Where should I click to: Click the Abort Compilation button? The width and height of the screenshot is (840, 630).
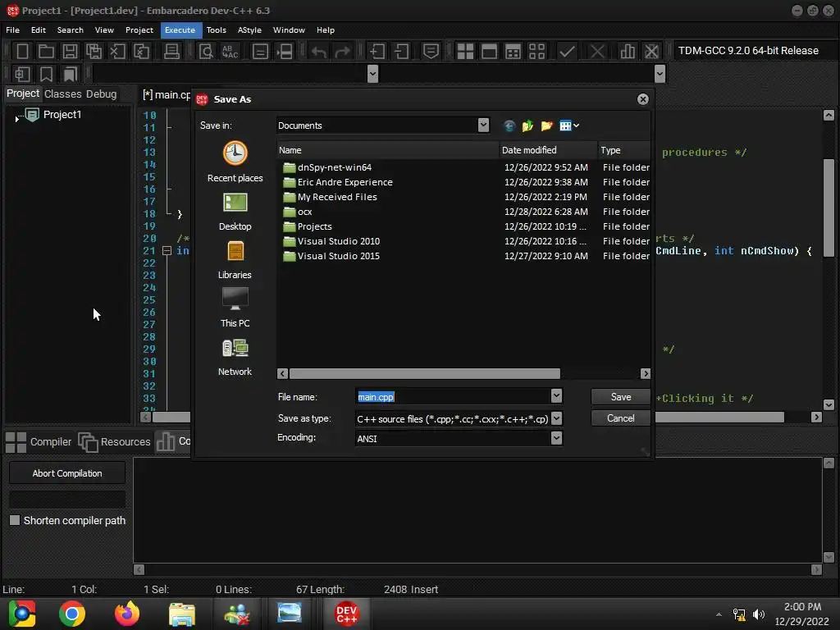pos(67,473)
